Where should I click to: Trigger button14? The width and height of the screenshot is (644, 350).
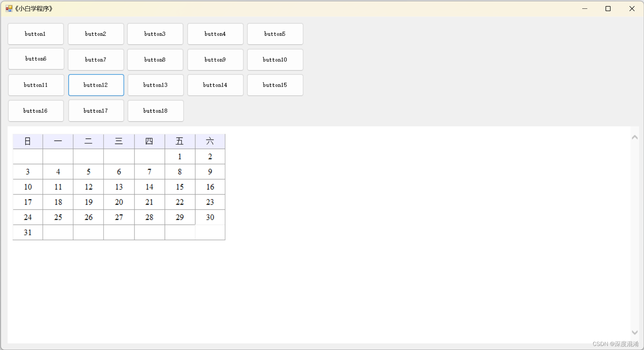(215, 85)
